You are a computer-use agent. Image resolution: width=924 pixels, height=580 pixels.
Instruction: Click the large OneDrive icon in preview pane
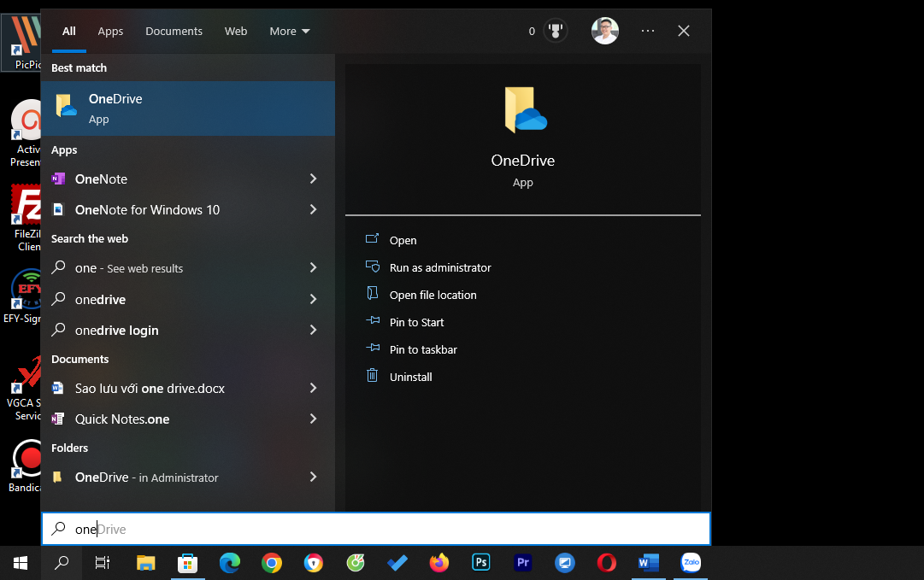[x=525, y=109]
